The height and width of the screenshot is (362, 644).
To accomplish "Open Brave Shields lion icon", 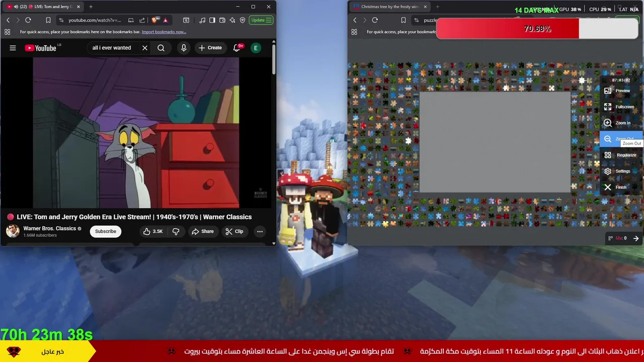I will click(154, 20).
